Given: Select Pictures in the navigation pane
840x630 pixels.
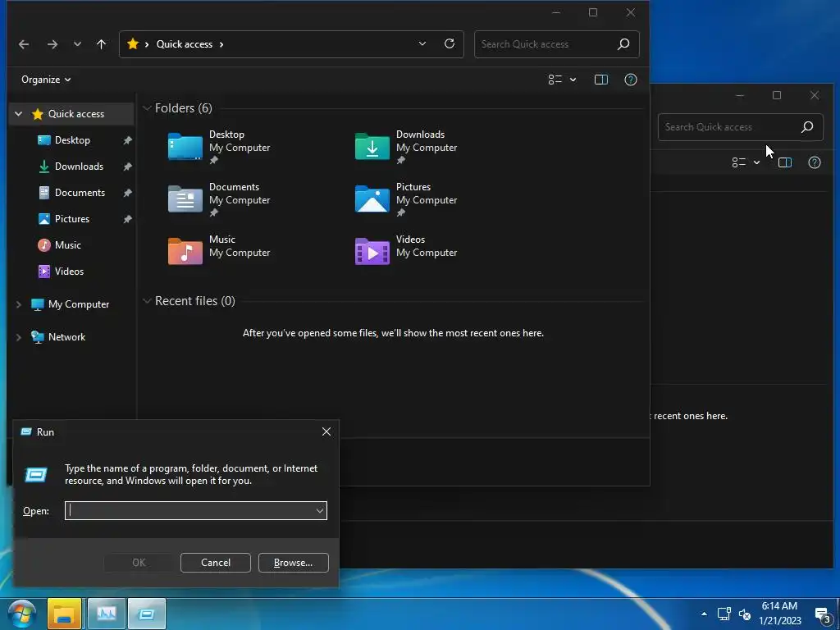Looking at the screenshot, I should click(x=72, y=218).
